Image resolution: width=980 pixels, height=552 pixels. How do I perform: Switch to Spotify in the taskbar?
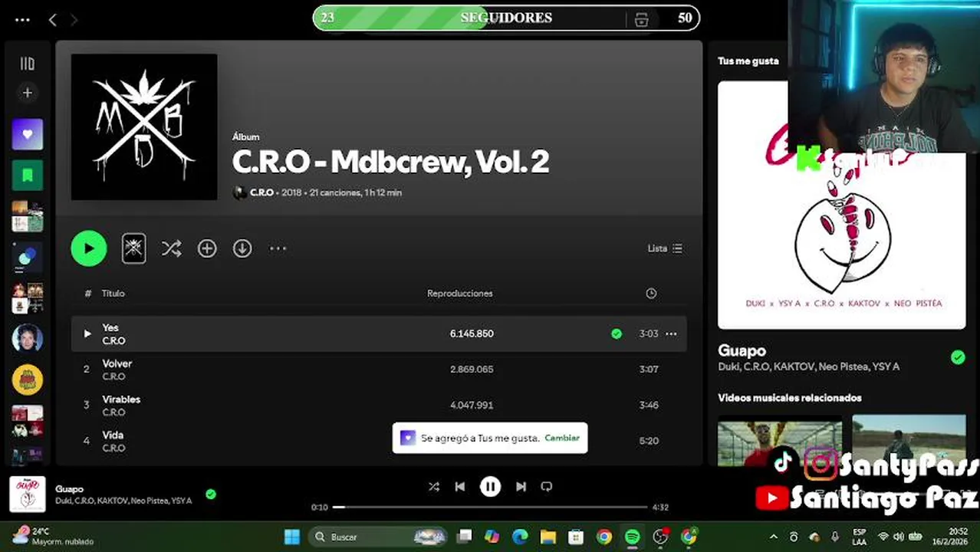coord(632,537)
